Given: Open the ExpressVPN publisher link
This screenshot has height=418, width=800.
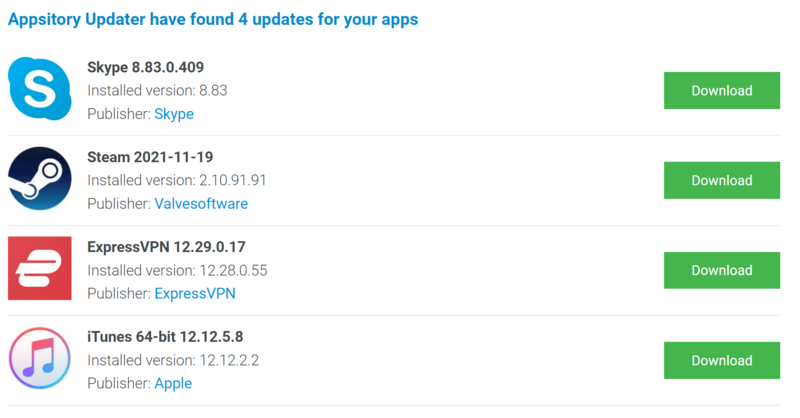Looking at the screenshot, I should [x=195, y=293].
